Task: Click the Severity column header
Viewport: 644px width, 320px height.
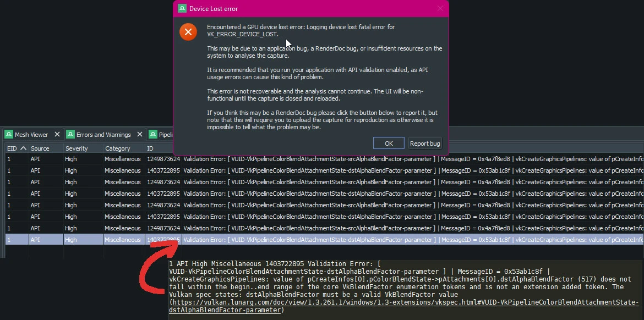Action: click(83, 148)
